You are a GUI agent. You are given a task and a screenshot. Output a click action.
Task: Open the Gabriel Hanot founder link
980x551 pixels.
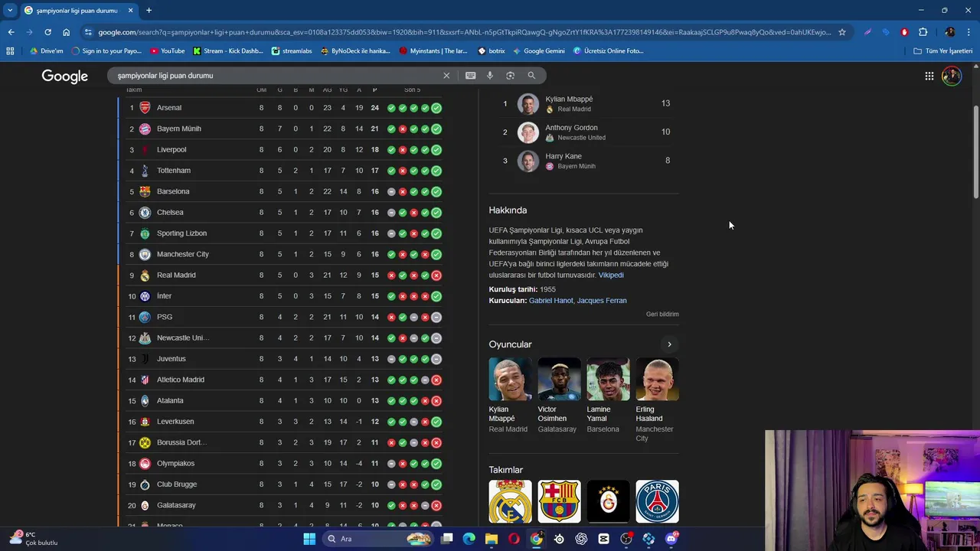click(x=550, y=301)
